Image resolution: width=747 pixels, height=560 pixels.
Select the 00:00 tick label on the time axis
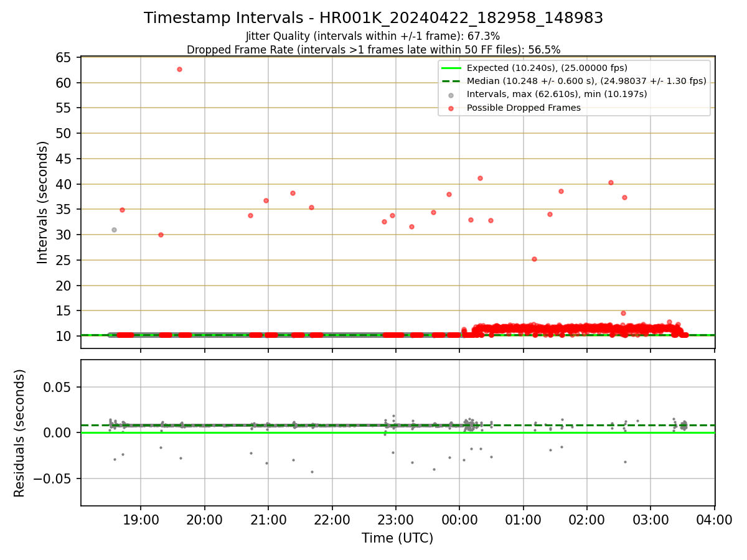[x=459, y=521]
